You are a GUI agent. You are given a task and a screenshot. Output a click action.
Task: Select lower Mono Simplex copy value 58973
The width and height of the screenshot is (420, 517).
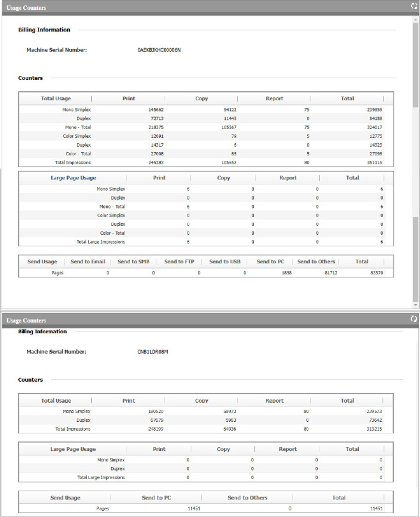tap(230, 411)
